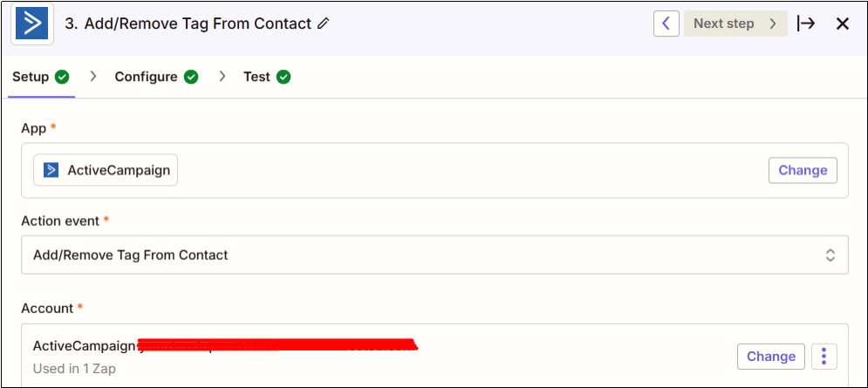This screenshot has width=868, height=388.
Task: Click chevron between Setup and Configure
Action: (93, 77)
